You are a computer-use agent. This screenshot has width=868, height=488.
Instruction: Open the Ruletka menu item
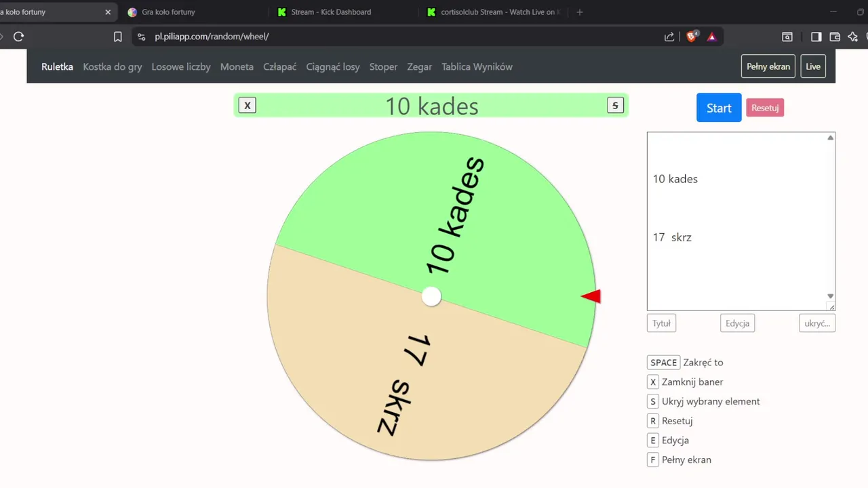57,66
